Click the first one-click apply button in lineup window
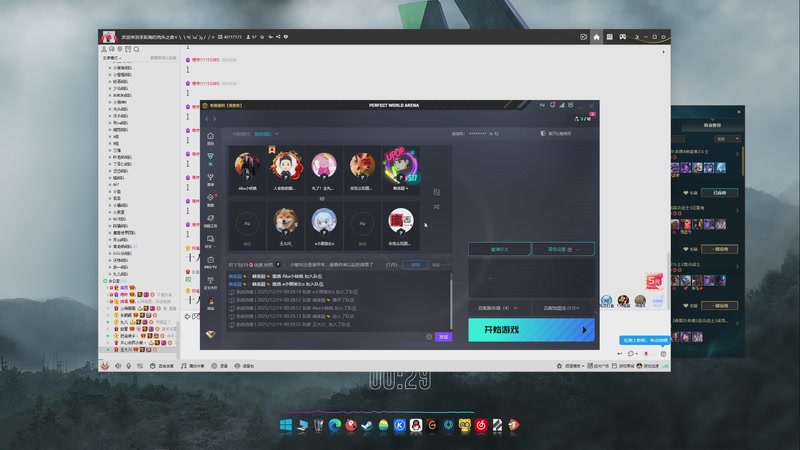Image resolution: width=800 pixels, height=450 pixels. click(719, 249)
